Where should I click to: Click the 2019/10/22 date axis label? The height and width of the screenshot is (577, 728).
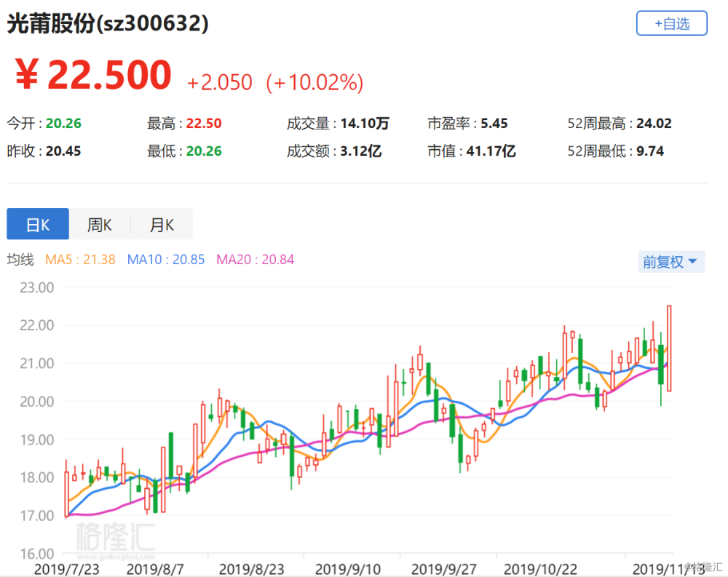click(x=540, y=569)
